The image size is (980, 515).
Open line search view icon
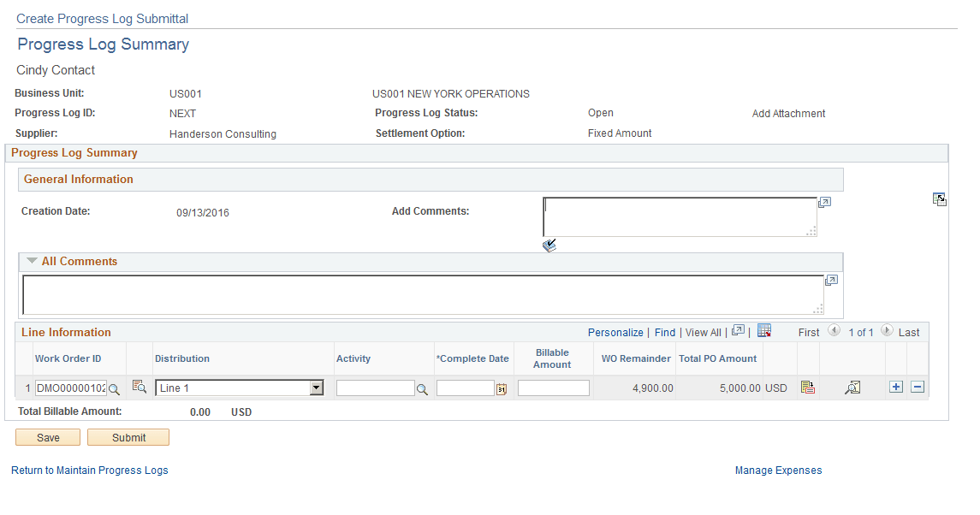click(x=852, y=388)
